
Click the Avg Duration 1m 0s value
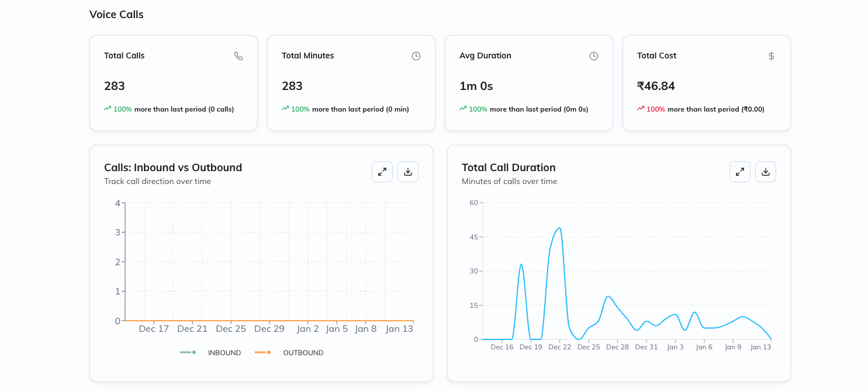click(476, 86)
